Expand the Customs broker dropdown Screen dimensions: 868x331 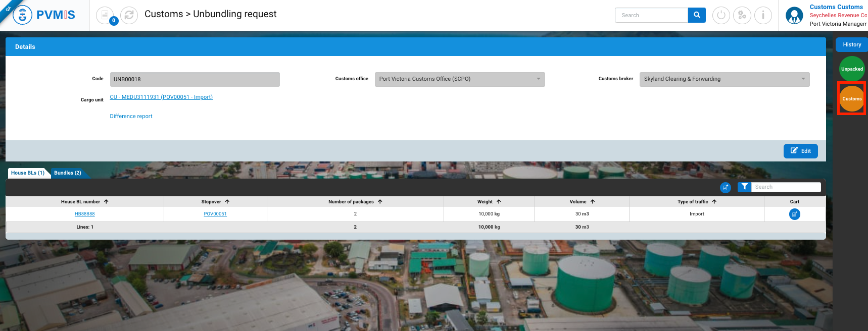pyautogui.click(x=803, y=79)
